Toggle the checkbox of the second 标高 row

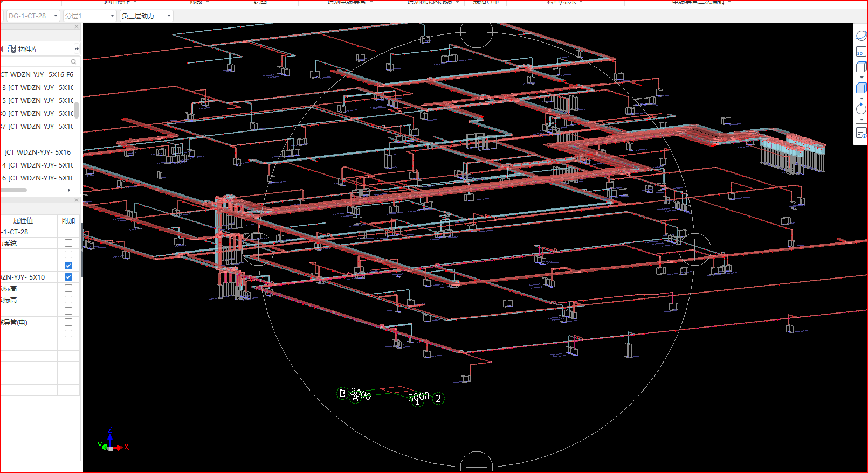pos(68,300)
